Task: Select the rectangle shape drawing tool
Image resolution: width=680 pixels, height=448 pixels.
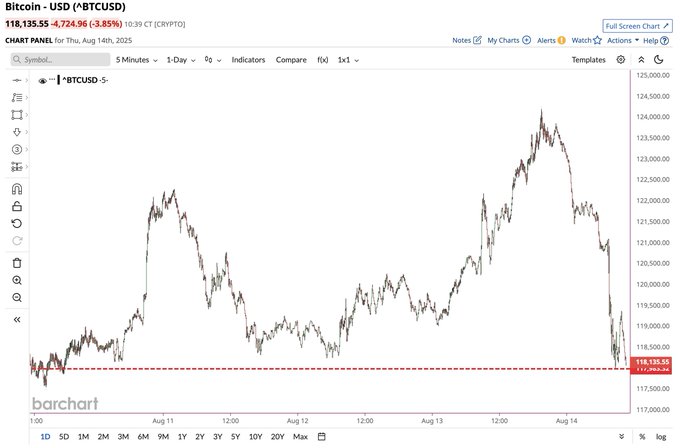Action: coord(17,115)
